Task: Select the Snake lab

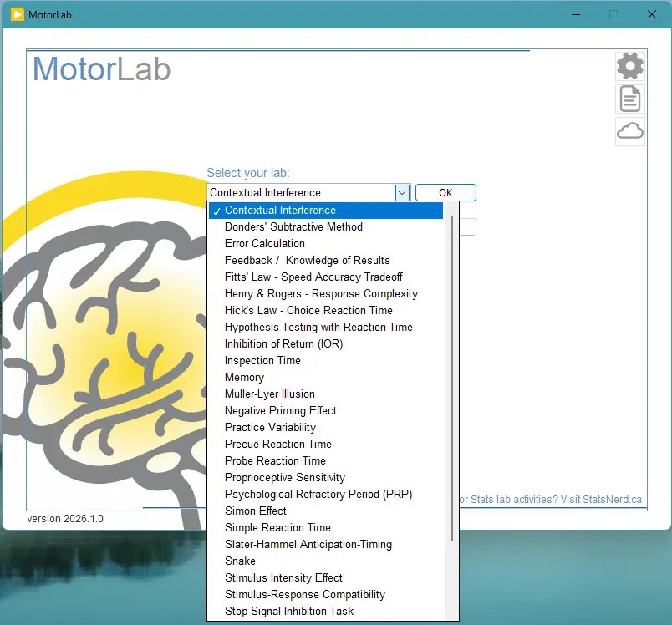Action: tap(326, 561)
